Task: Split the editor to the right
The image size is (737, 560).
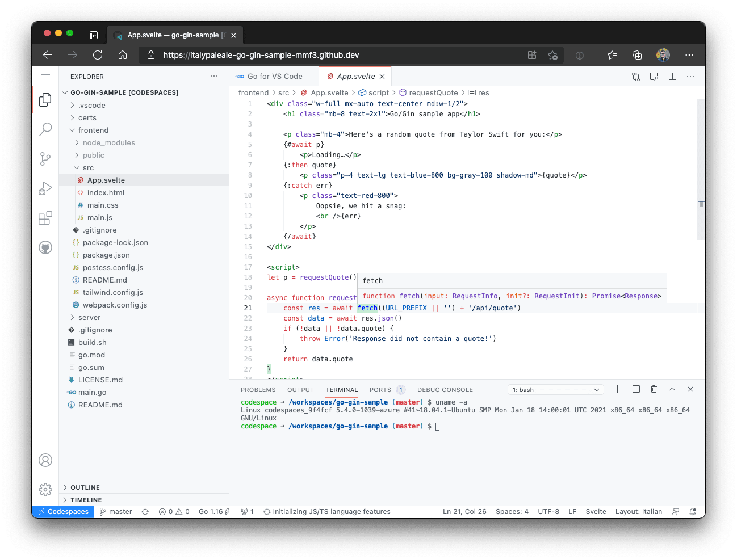Action: click(672, 77)
